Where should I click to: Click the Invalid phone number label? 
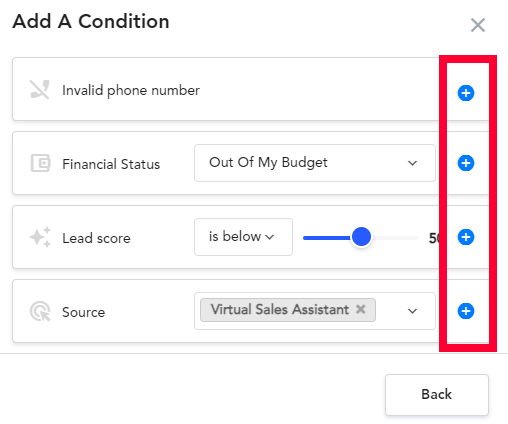[x=131, y=90]
